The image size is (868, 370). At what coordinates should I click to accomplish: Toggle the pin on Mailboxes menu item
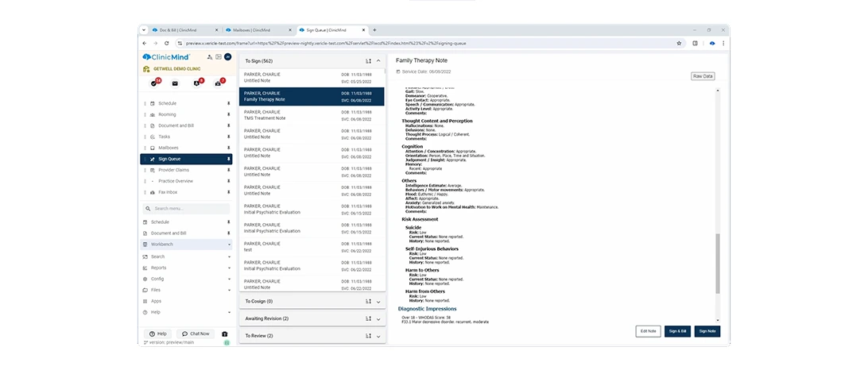[229, 148]
